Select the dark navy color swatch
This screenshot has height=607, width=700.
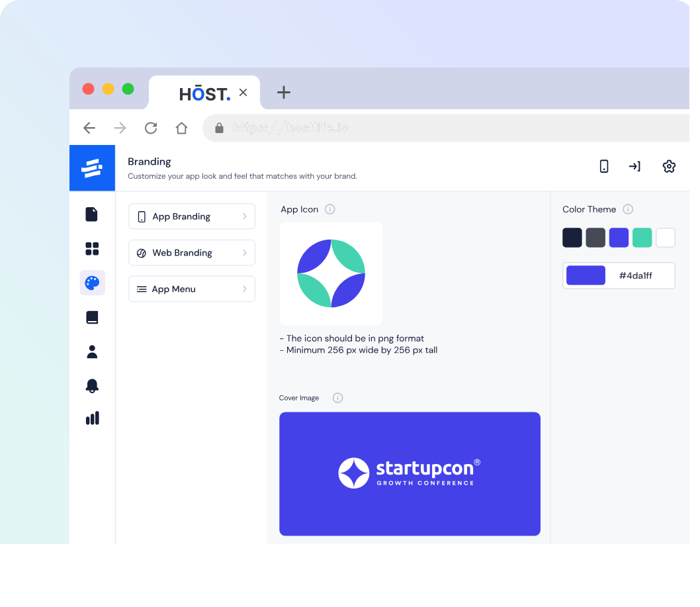click(572, 237)
